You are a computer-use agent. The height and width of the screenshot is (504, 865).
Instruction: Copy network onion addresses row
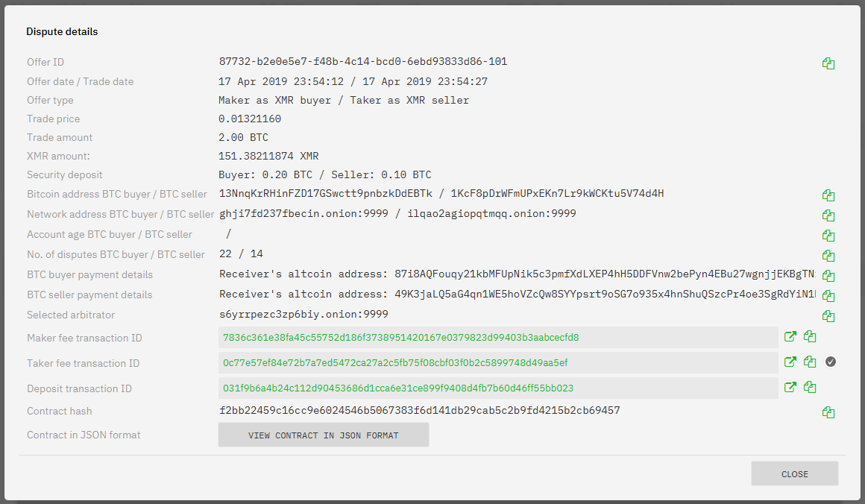828,215
